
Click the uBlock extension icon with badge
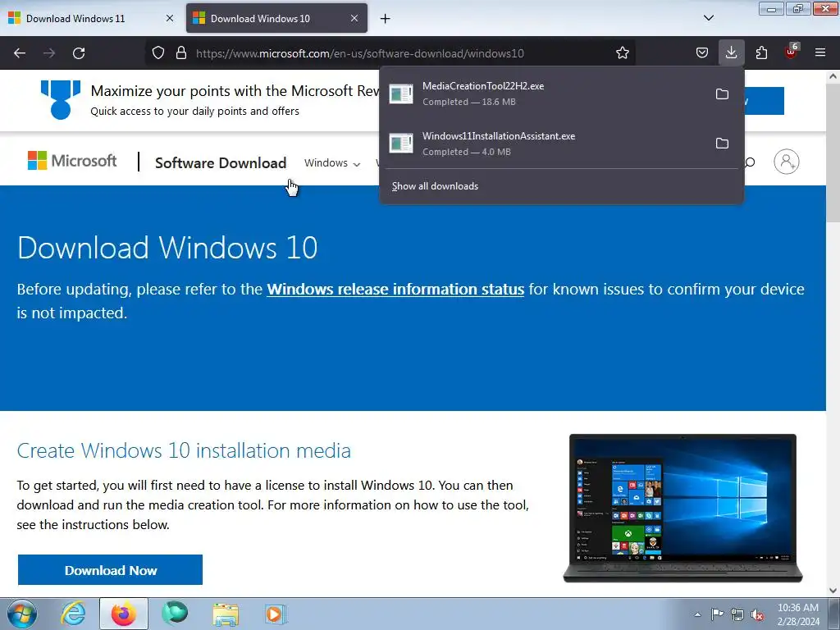pos(792,52)
